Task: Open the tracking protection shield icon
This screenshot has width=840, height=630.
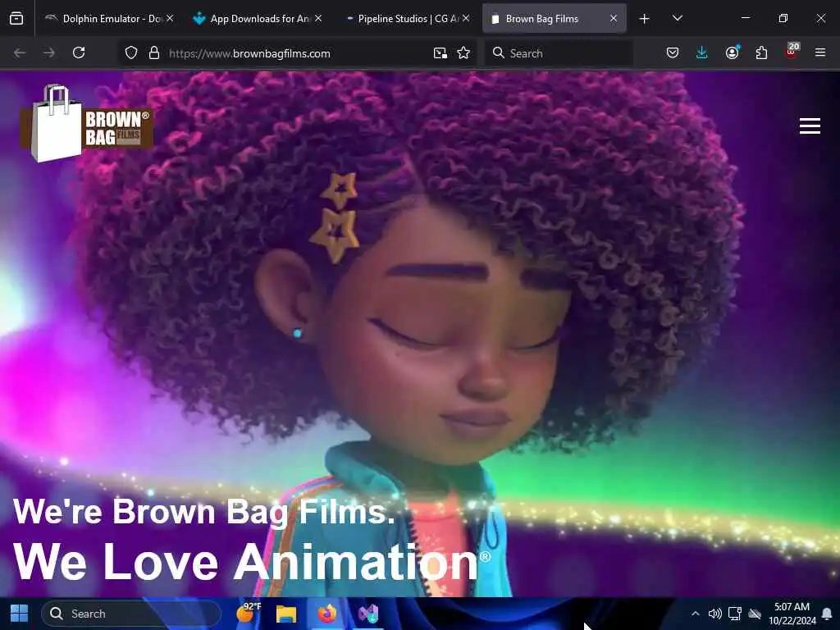Action: [x=131, y=53]
